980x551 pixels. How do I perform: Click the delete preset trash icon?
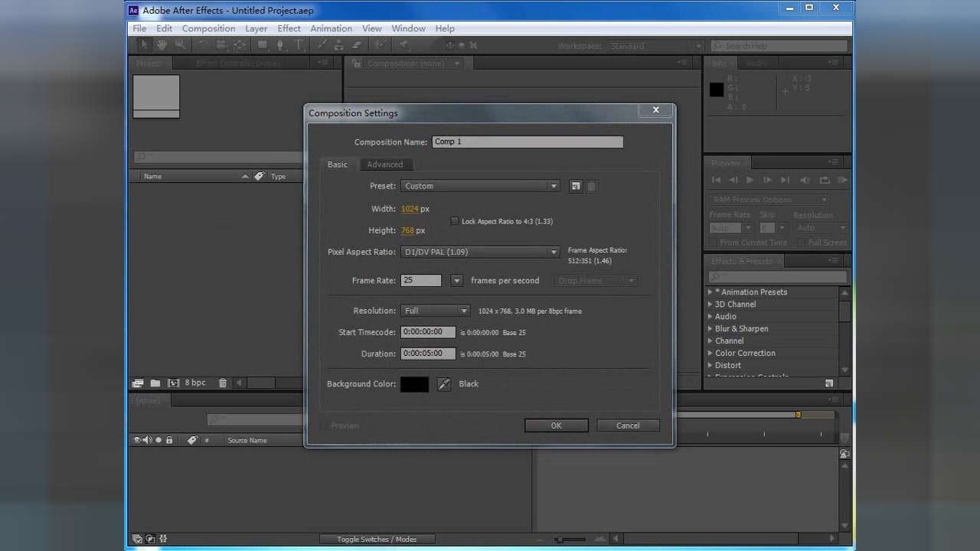(x=592, y=186)
